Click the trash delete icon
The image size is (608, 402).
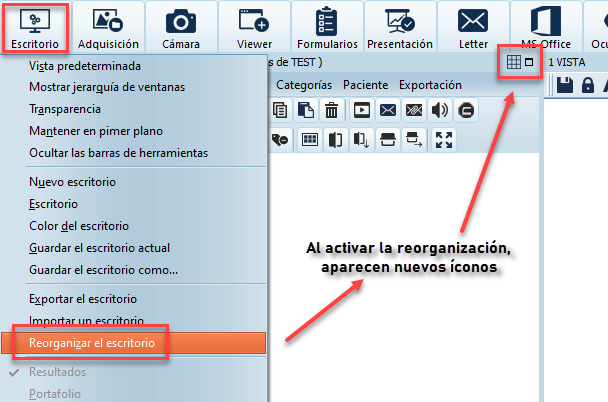331,110
